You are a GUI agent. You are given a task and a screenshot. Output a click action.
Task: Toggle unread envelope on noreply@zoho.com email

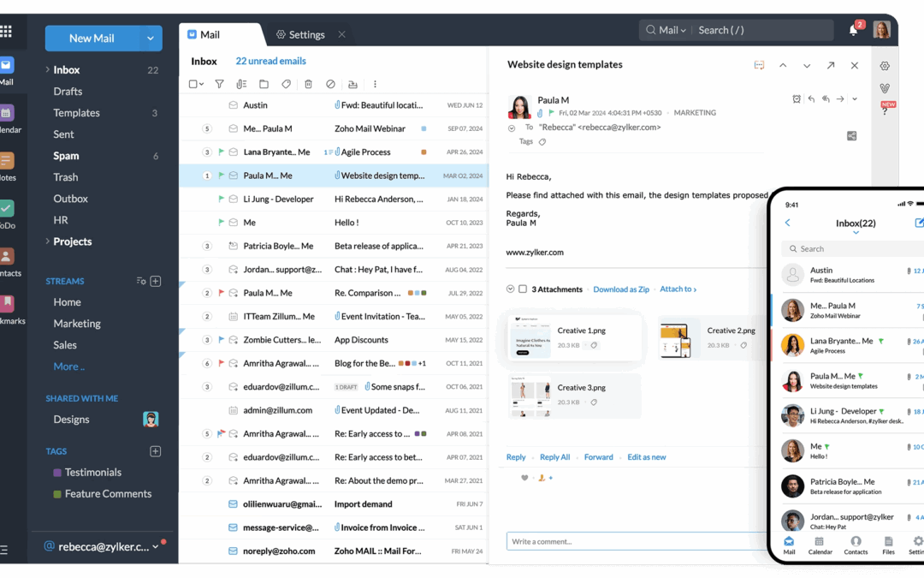(234, 551)
